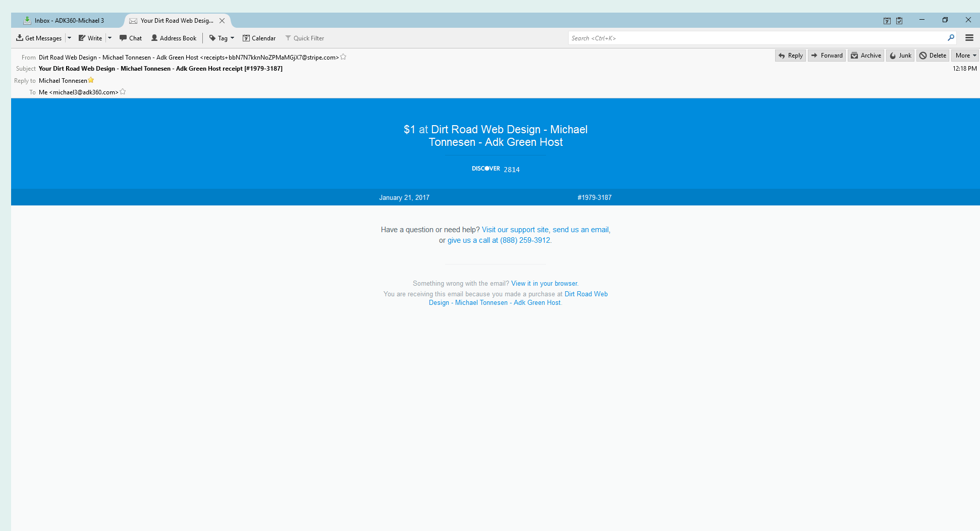
Task: Open View it in your browser link
Action: click(x=544, y=284)
